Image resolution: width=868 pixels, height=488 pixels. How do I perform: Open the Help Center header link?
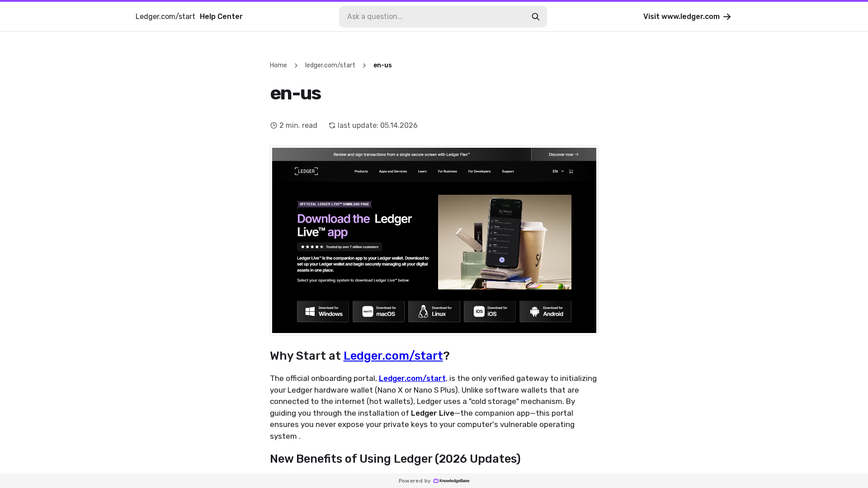(x=221, y=17)
